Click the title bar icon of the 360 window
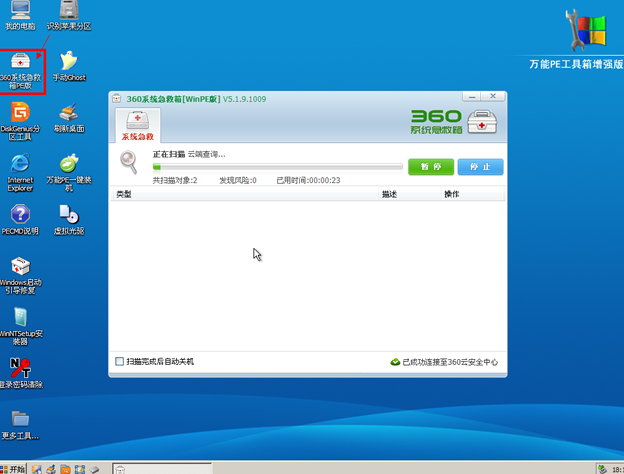 (x=117, y=98)
